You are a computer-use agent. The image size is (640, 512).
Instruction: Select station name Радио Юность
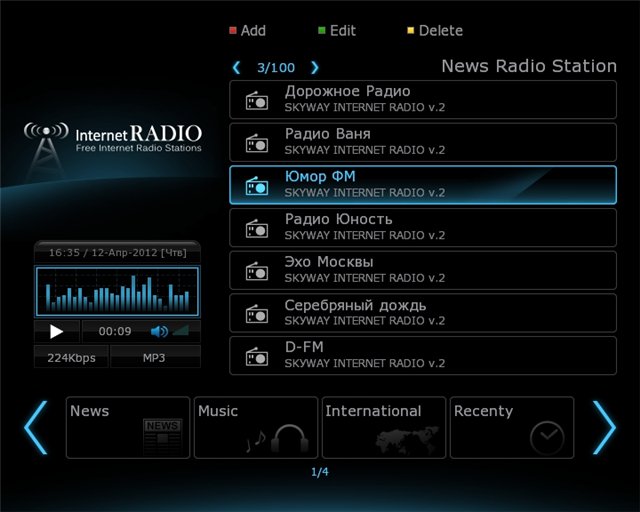(x=338, y=219)
